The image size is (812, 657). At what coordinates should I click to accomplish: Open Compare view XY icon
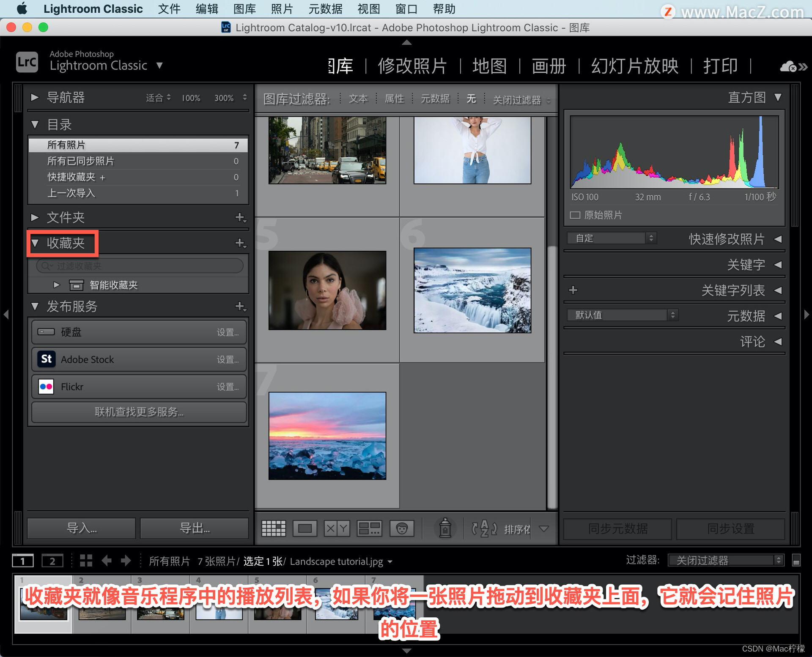[337, 528]
